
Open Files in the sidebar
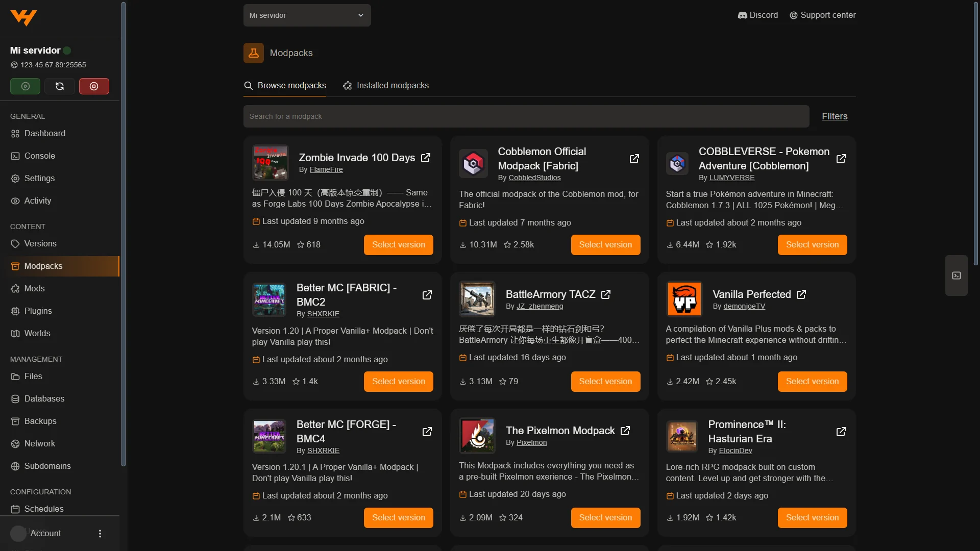(60, 377)
